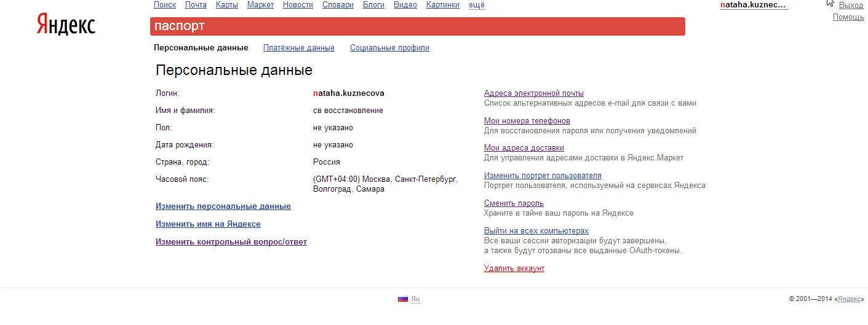Open Новости in the top navigation
Viewport: 868px width, 325px height.
pyautogui.click(x=298, y=5)
